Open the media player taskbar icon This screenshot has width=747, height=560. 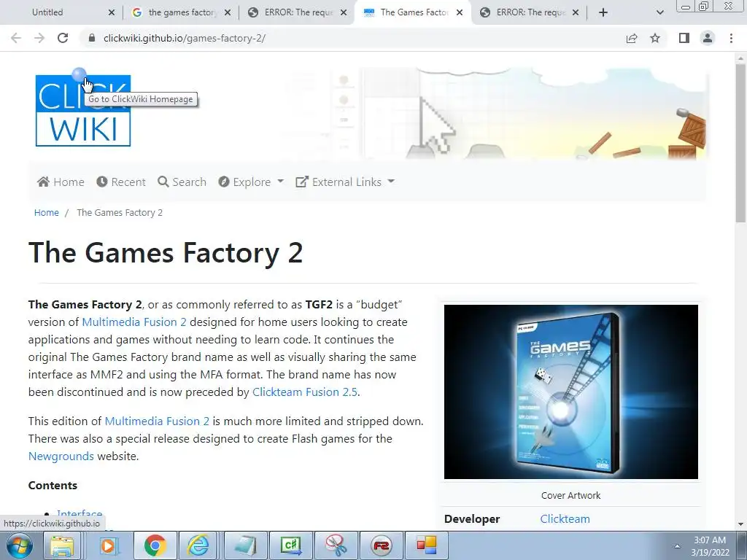[108, 545]
